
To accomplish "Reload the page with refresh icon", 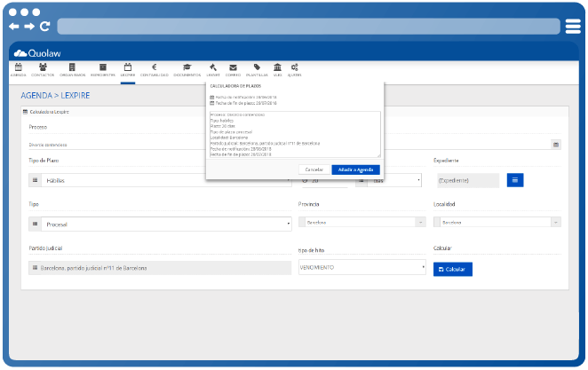I will 45,27.
